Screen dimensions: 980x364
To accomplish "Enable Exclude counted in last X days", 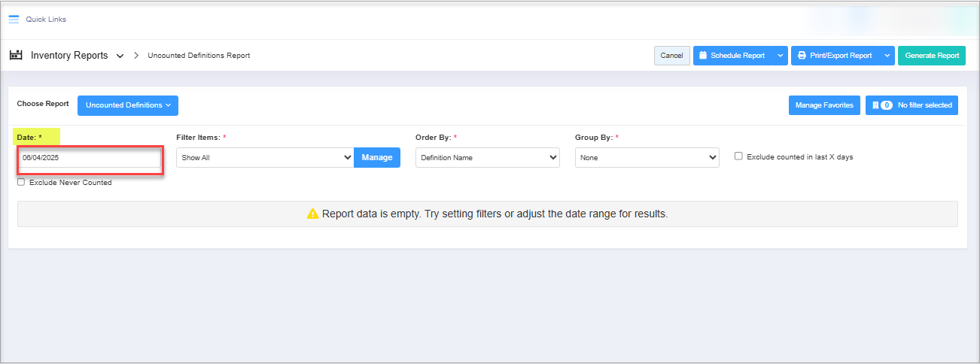I will click(x=738, y=156).
